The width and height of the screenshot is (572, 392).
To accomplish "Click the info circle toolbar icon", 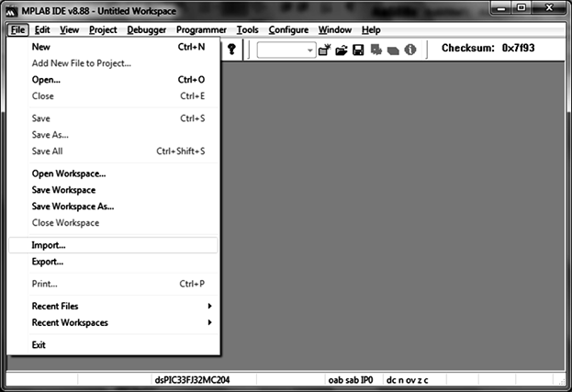I will 410,50.
